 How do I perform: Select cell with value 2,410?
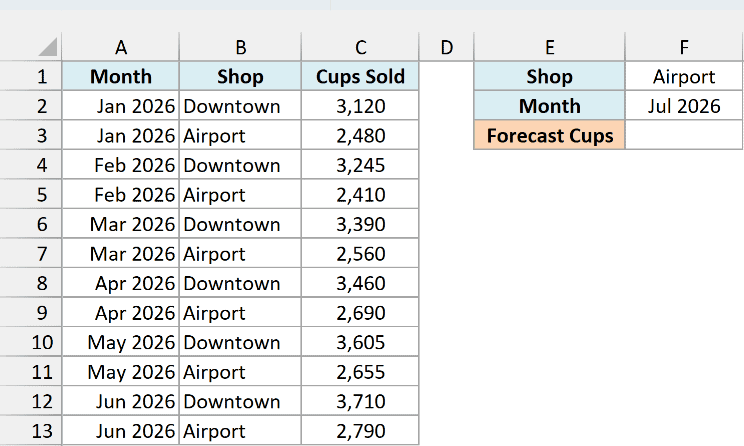click(360, 195)
